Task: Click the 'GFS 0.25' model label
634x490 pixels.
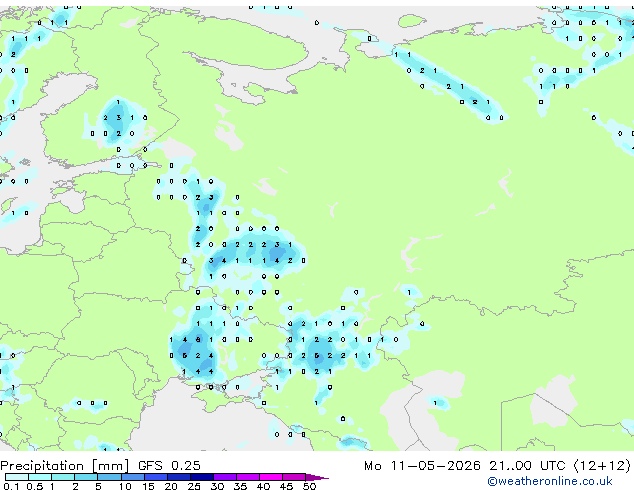Action: pos(169,466)
